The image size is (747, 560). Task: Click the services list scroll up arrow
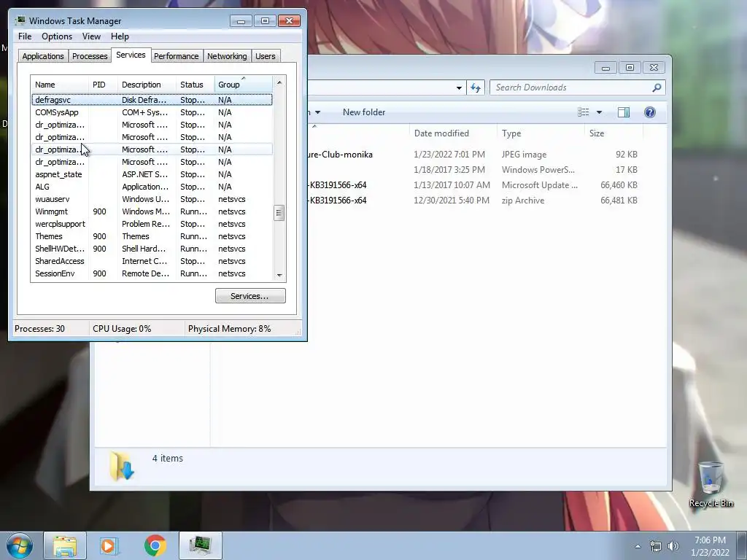(x=279, y=82)
